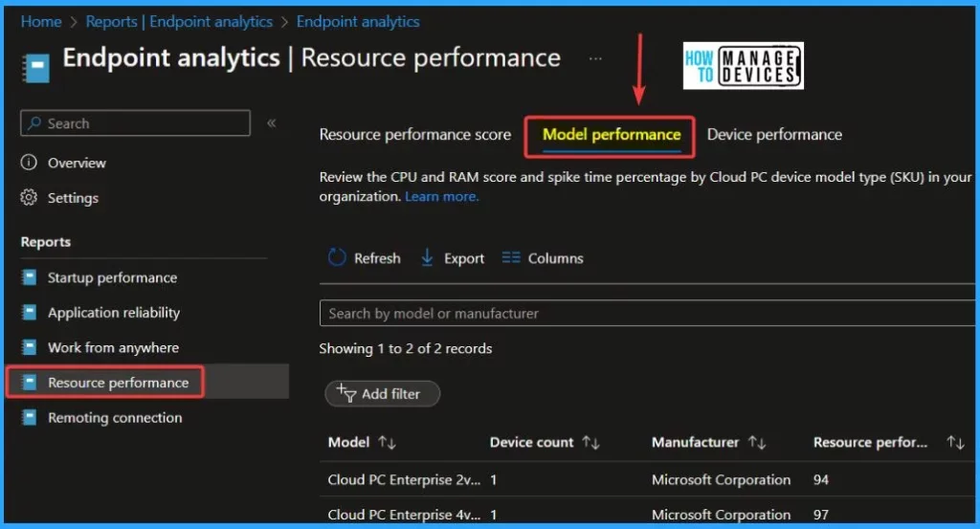Click the Add filter button

(x=383, y=393)
